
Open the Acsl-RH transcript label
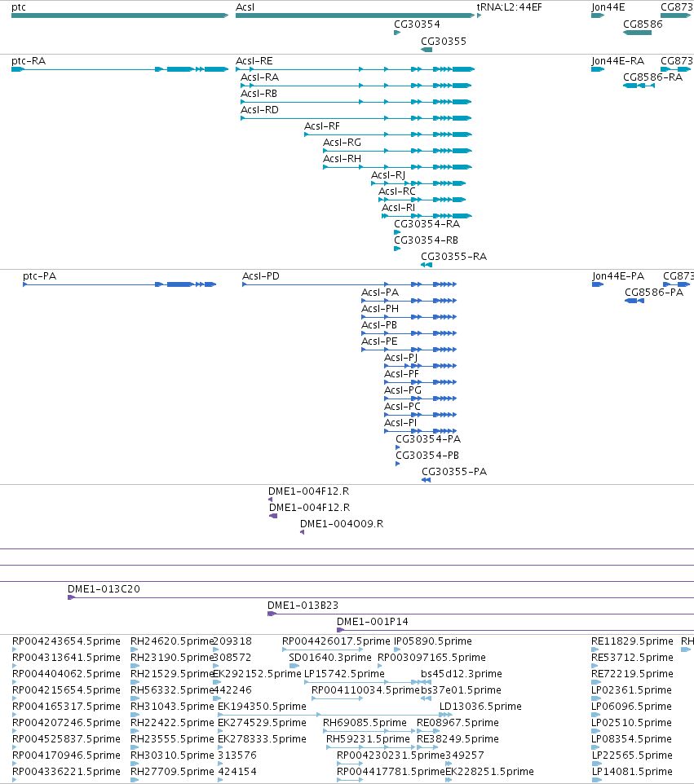(x=343, y=159)
